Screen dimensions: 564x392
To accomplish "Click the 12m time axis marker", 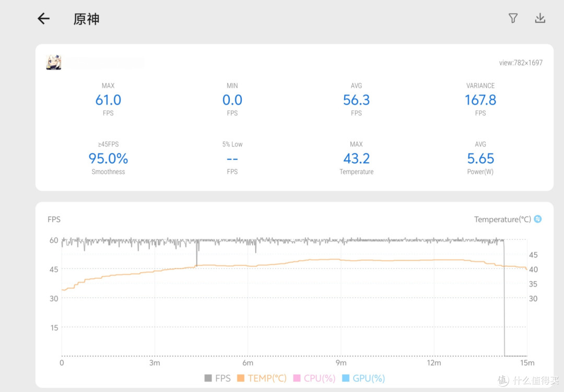I will [x=434, y=363].
